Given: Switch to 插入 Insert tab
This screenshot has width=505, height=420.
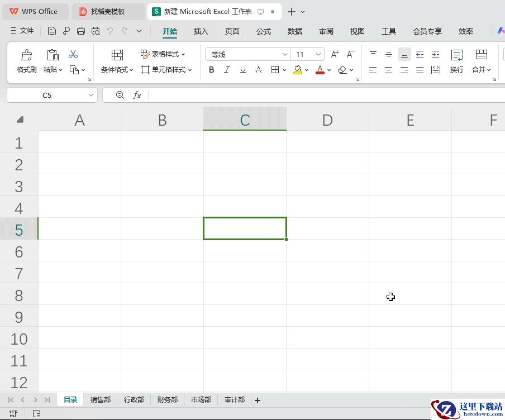Looking at the screenshot, I should [201, 31].
